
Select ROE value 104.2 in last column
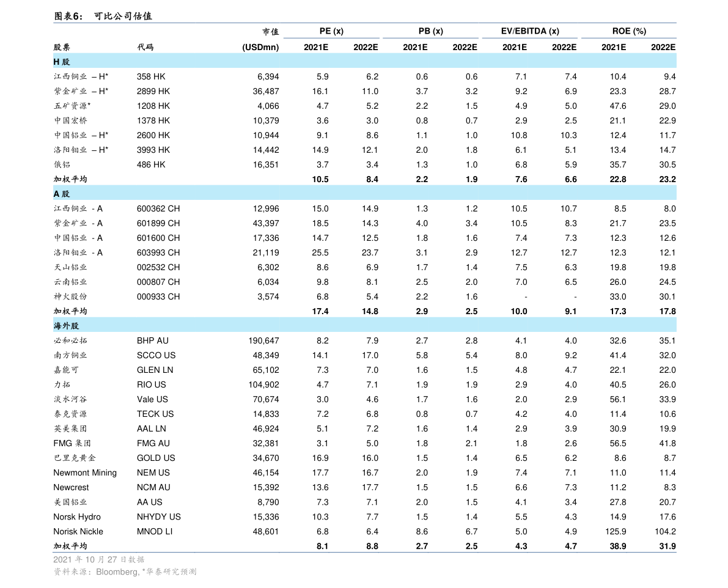(x=665, y=532)
